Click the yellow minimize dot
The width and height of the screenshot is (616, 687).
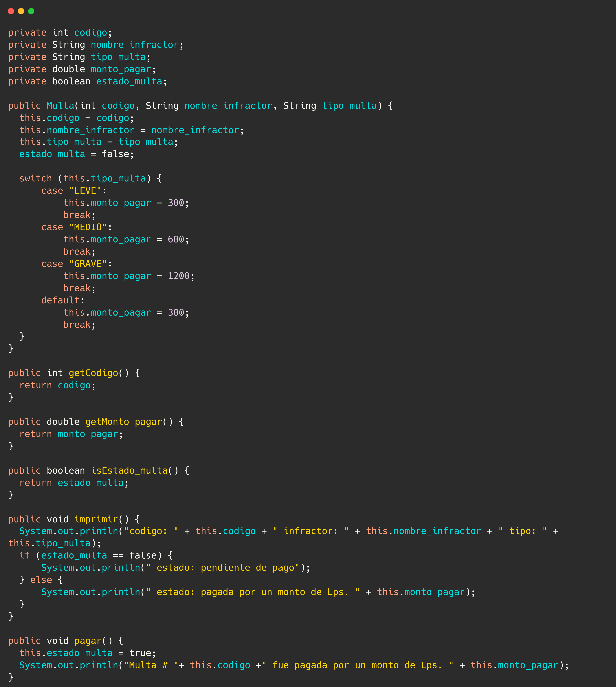coord(21,11)
